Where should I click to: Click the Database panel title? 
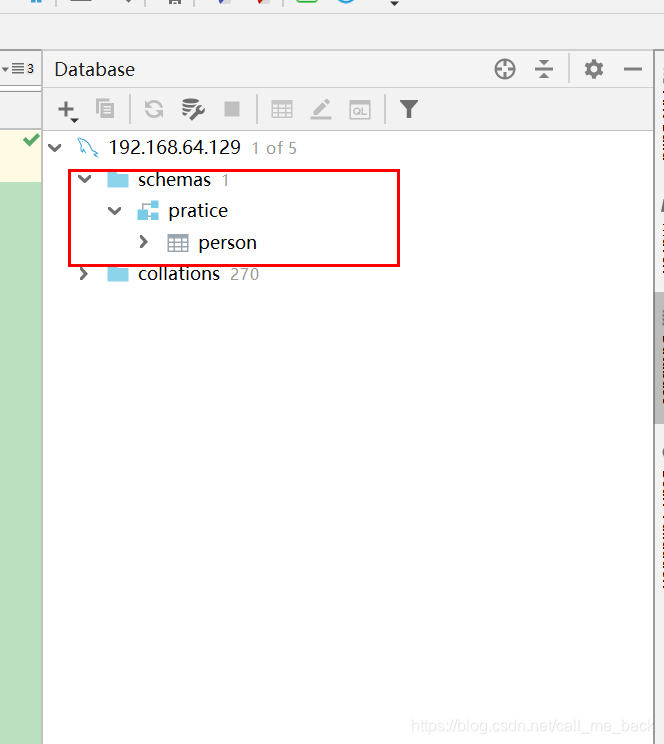[x=94, y=69]
